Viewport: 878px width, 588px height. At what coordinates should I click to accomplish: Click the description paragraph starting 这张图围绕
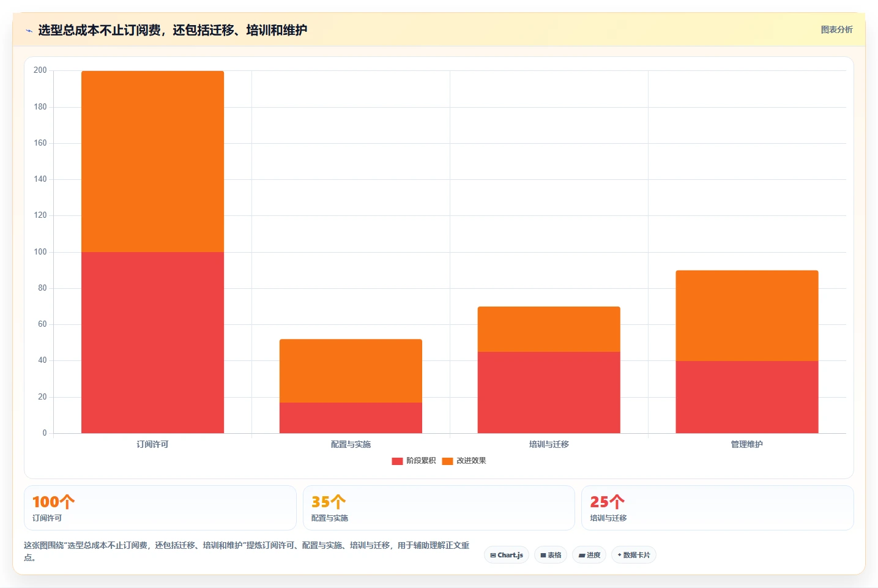pyautogui.click(x=247, y=551)
